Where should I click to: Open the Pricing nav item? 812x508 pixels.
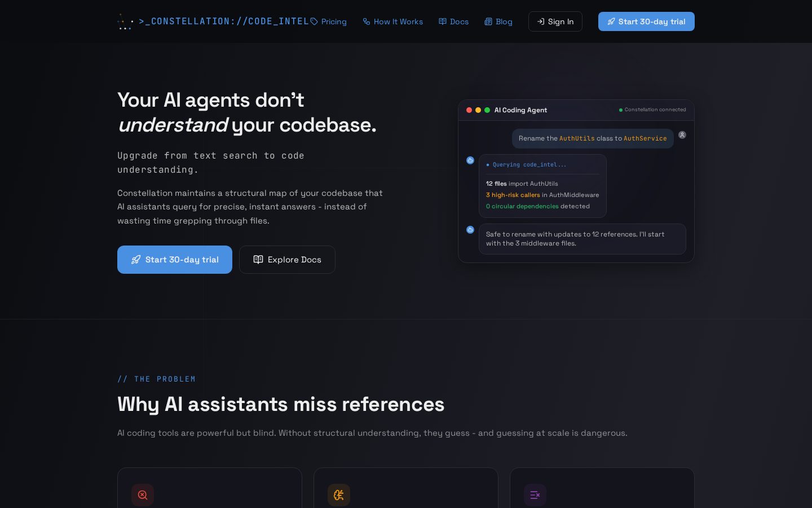[328, 21]
